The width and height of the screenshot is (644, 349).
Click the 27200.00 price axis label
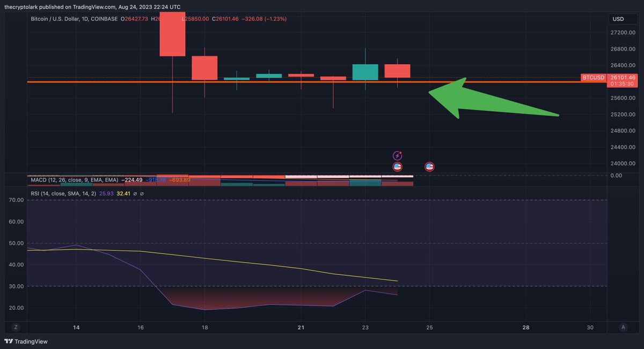pos(623,33)
